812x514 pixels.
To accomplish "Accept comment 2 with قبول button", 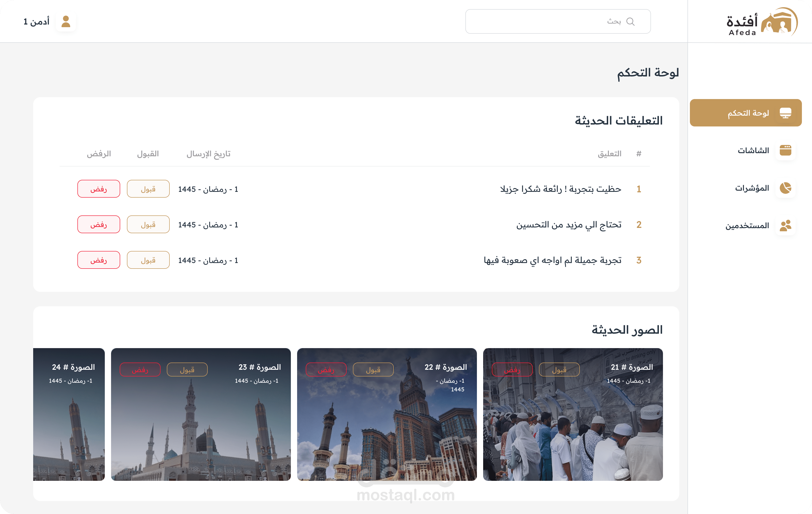I will point(148,224).
